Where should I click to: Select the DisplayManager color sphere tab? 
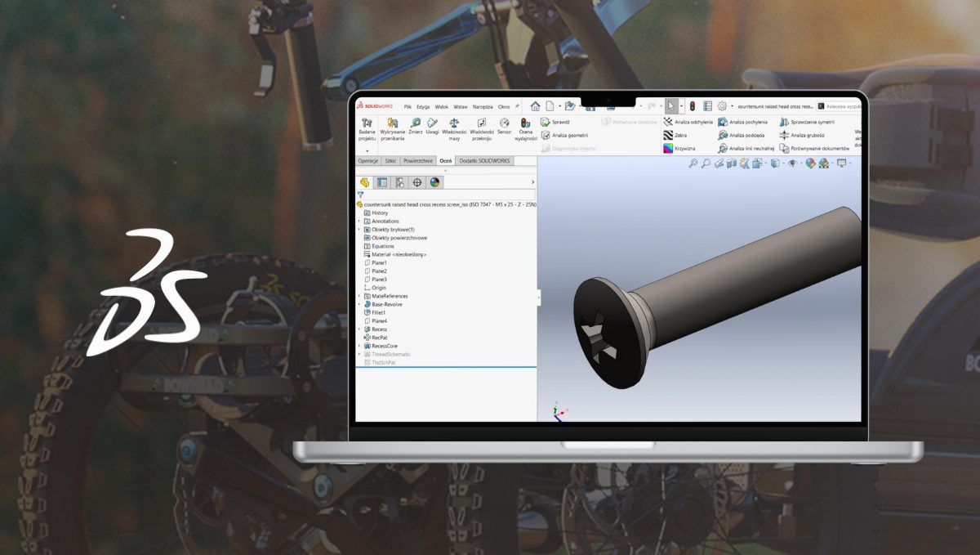pyautogui.click(x=435, y=182)
